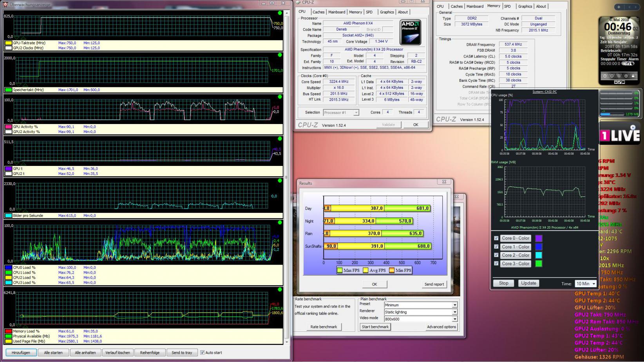
Task: Click OK in the CPU-Z processor window
Action: pos(416,125)
